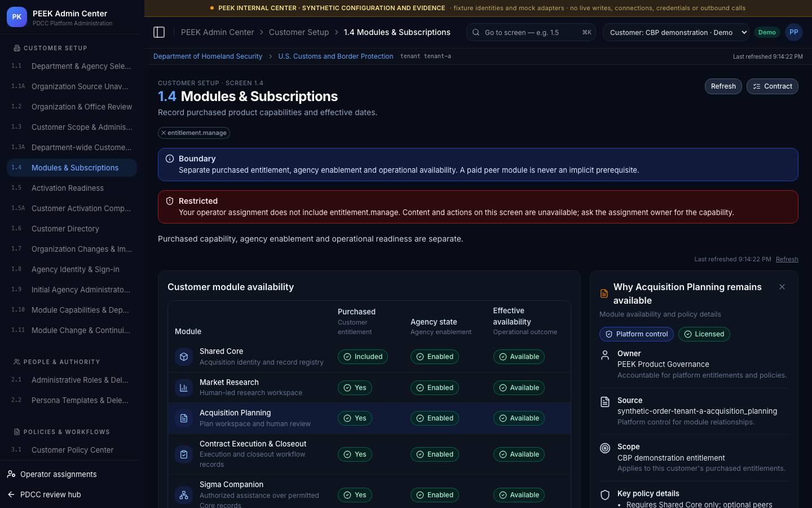Click the Policies & Workflows section icon
This screenshot has height=508, width=812.
click(x=17, y=432)
